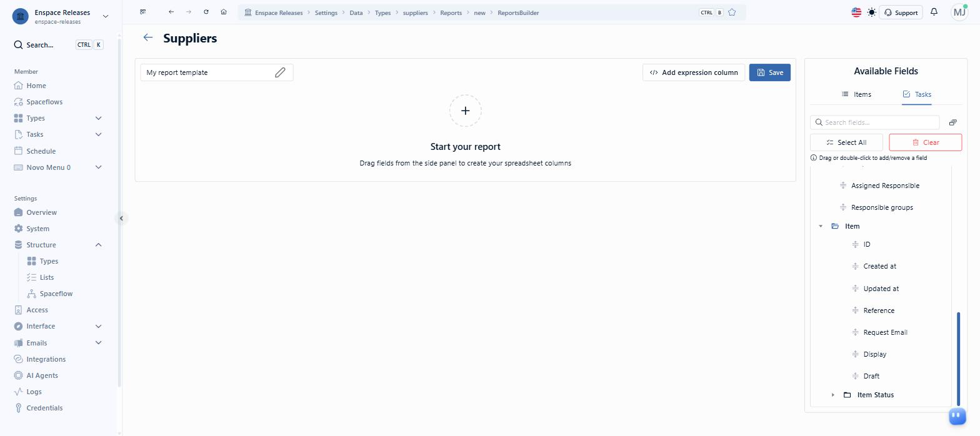
Task: Expand the Types menu chevron under Member
Action: (x=98, y=118)
